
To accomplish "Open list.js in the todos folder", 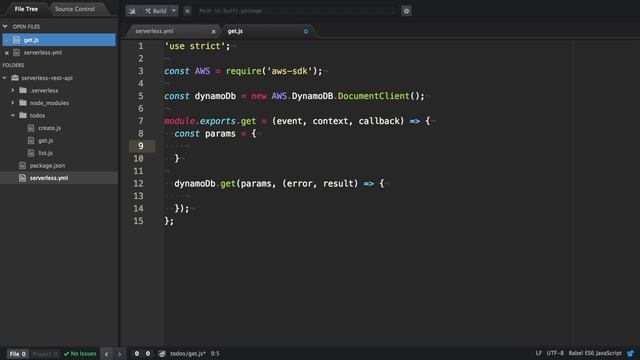I will tap(45, 153).
